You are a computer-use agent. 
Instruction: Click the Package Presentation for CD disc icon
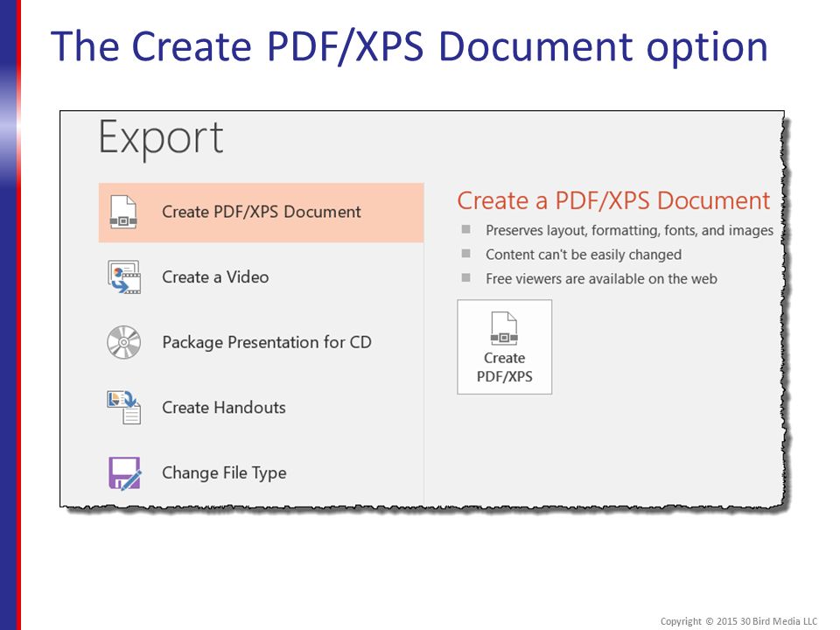coord(123,342)
